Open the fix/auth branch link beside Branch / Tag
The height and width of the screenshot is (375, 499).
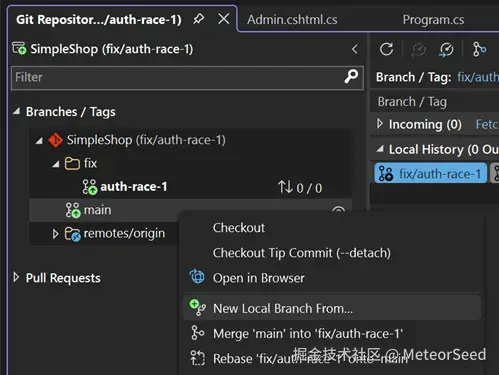point(478,77)
